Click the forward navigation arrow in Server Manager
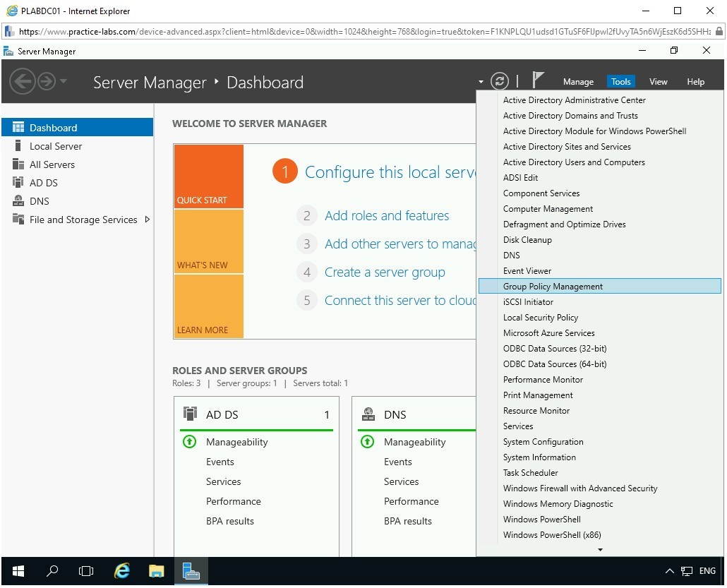Viewport: 727px width, 588px height. point(47,82)
